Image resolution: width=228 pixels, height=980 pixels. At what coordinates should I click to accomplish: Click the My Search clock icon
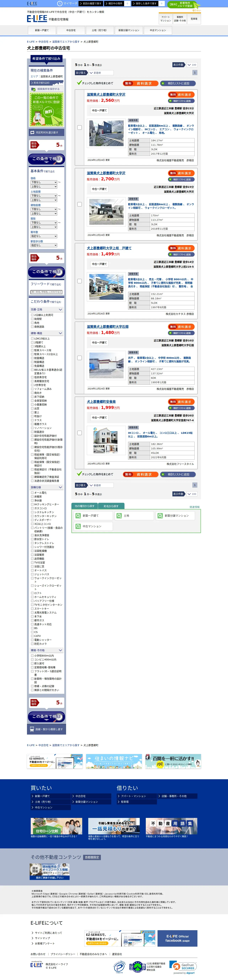(x=60, y=3)
